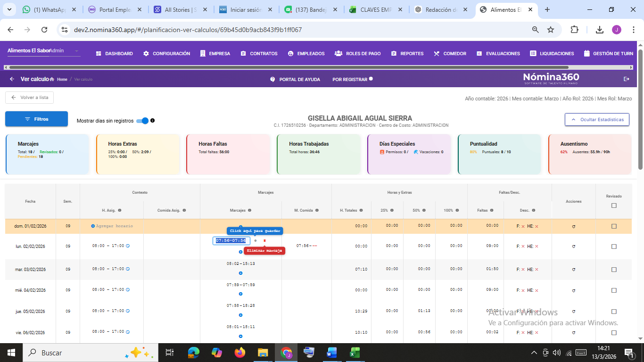Check Revisado box for mié. 04/02/2026
This screenshot has height=362, width=644.
pos(614,290)
